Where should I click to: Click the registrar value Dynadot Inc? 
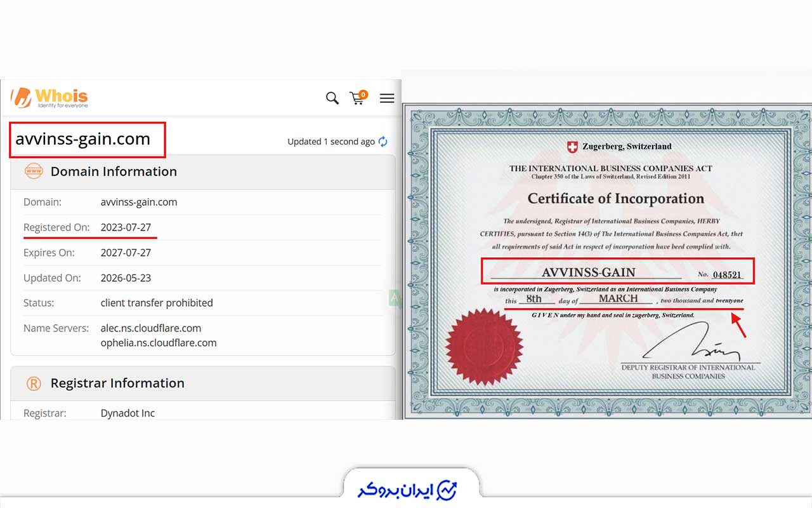point(128,413)
